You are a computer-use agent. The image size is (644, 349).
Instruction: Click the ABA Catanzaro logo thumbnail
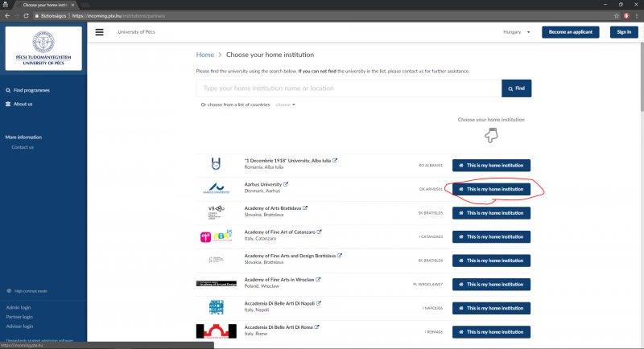coord(217,236)
